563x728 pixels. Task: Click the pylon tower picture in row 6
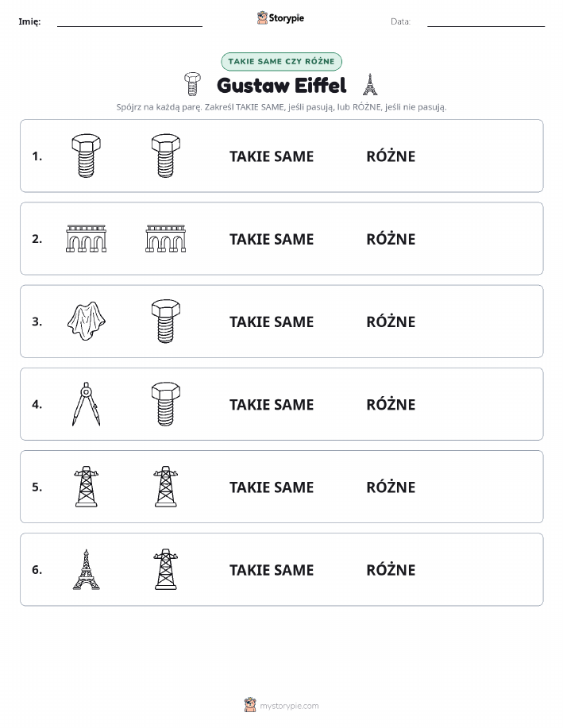point(166,569)
